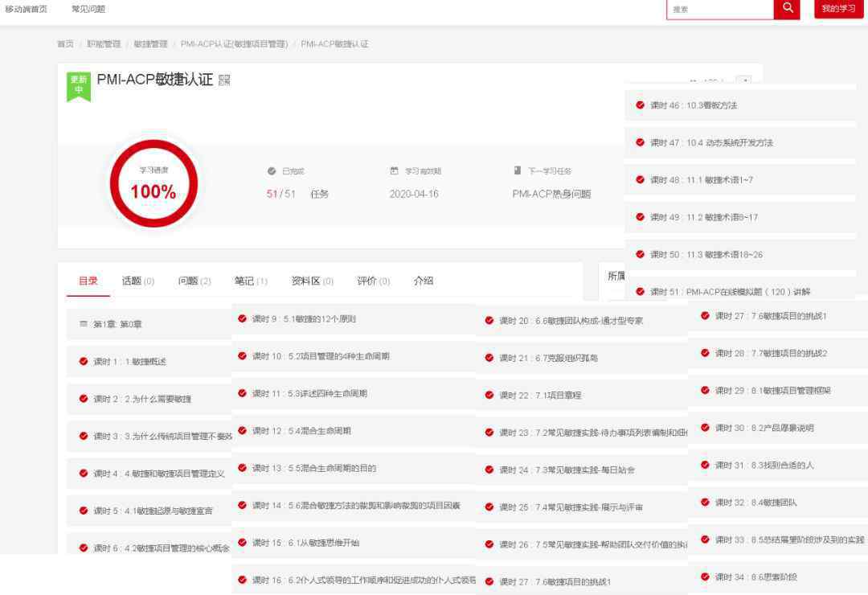Open the 介绍 tab

point(424,281)
